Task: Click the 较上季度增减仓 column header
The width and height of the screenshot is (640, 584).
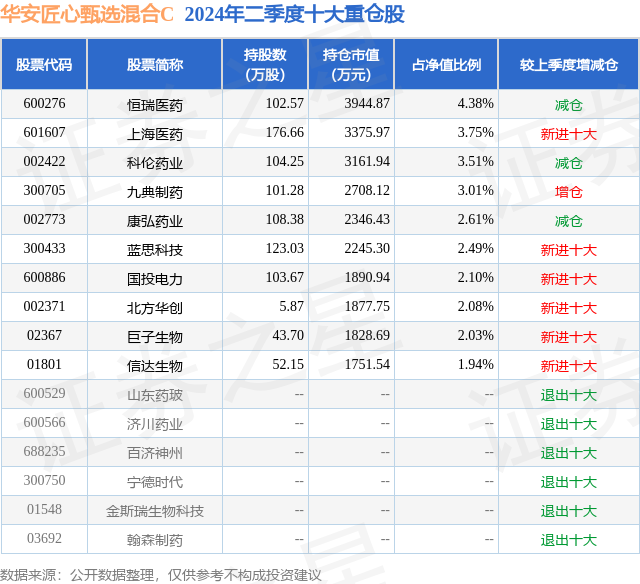Action: coord(569,64)
